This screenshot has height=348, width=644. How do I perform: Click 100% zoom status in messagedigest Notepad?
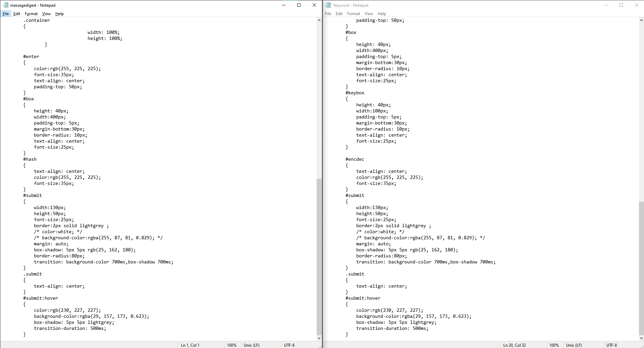tap(232, 345)
